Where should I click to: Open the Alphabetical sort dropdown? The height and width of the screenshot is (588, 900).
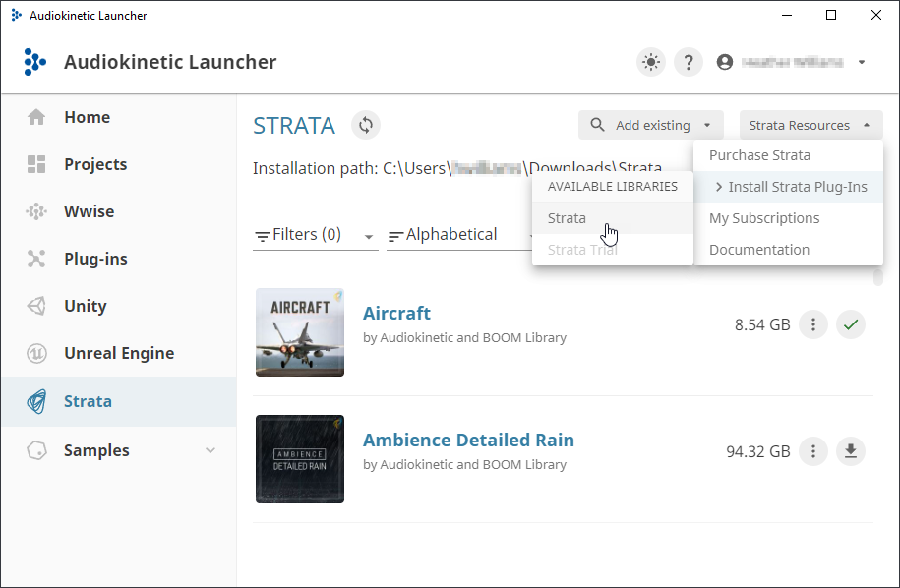pos(452,235)
